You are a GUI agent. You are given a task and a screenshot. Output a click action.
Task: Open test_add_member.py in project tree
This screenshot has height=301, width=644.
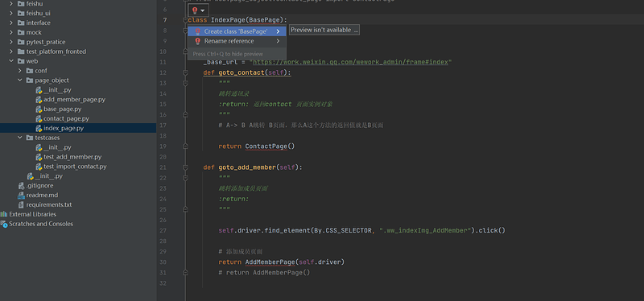72,157
